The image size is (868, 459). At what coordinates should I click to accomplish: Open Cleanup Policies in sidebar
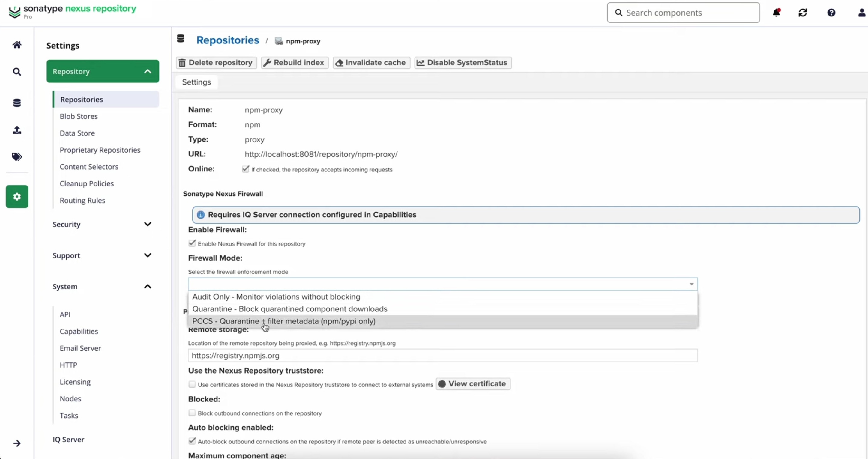[x=87, y=183]
